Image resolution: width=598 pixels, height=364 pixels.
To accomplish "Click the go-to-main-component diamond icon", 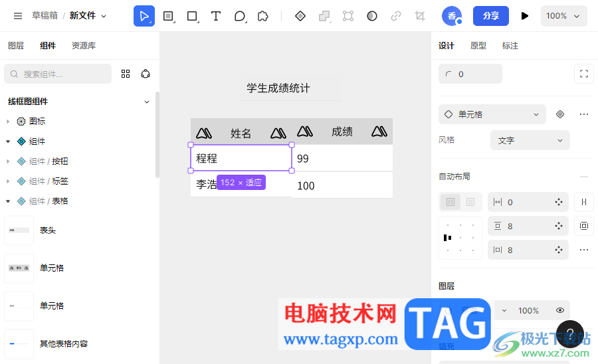I will [560, 114].
